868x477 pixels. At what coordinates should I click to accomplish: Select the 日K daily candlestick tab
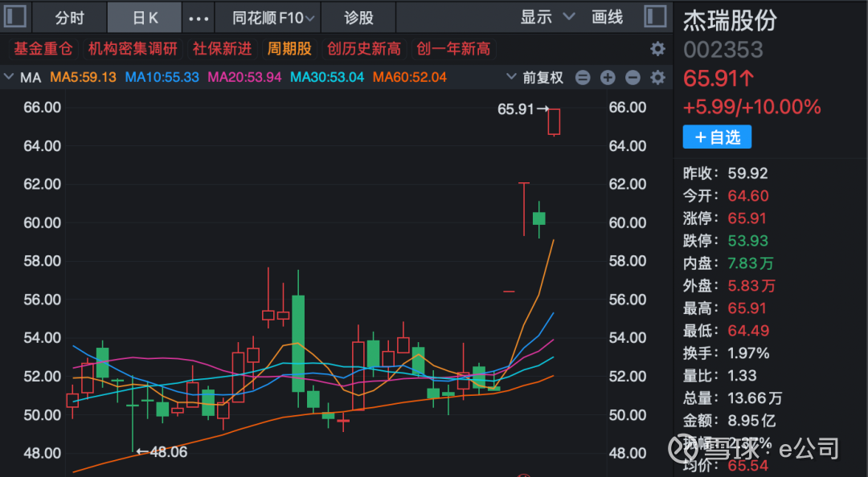tap(145, 18)
